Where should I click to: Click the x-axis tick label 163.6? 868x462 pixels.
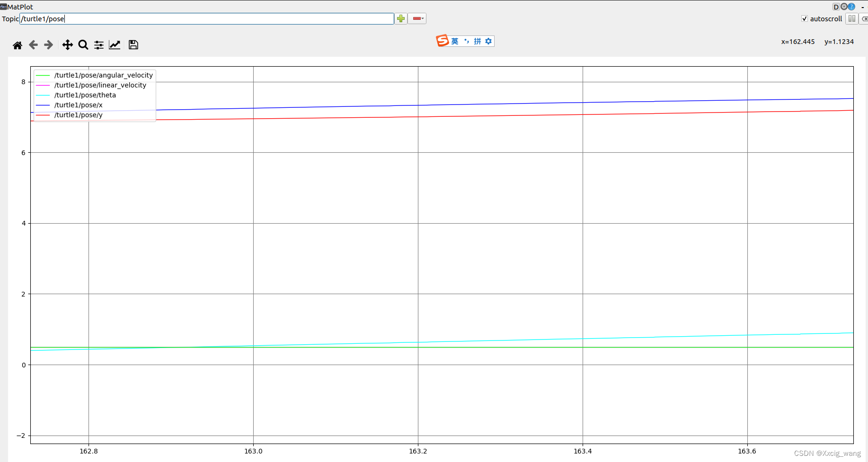747,451
